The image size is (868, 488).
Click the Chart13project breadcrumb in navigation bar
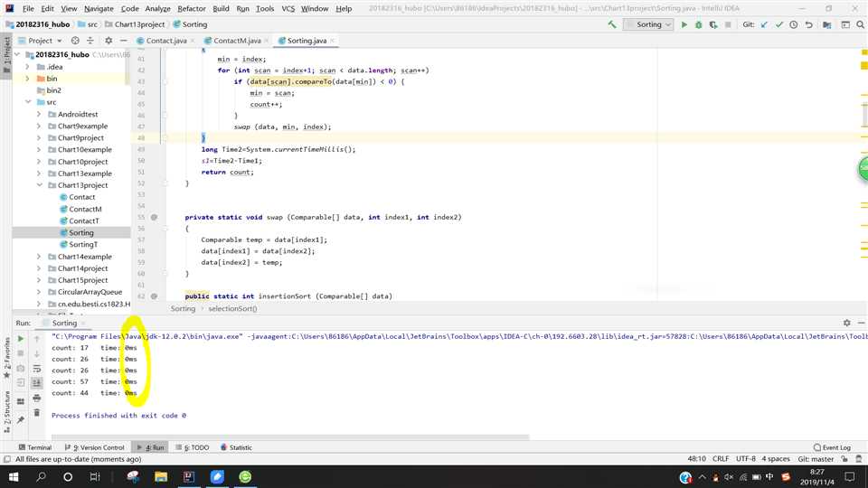click(139, 24)
